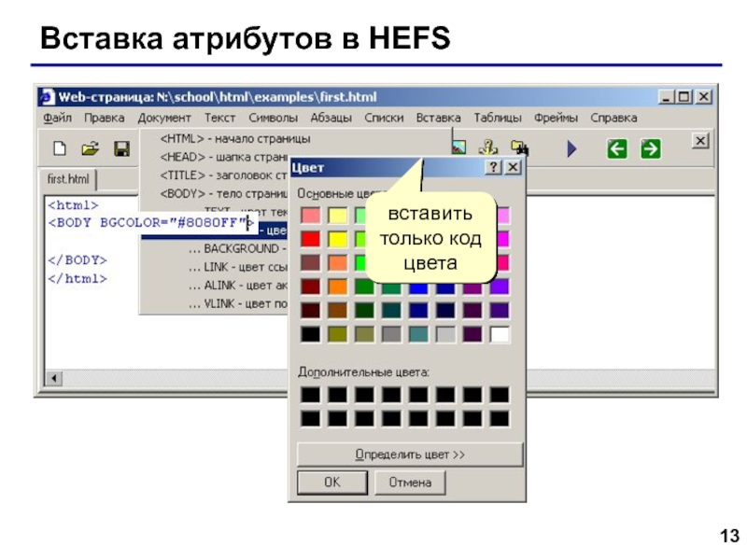Click the New document icon

(x=60, y=148)
